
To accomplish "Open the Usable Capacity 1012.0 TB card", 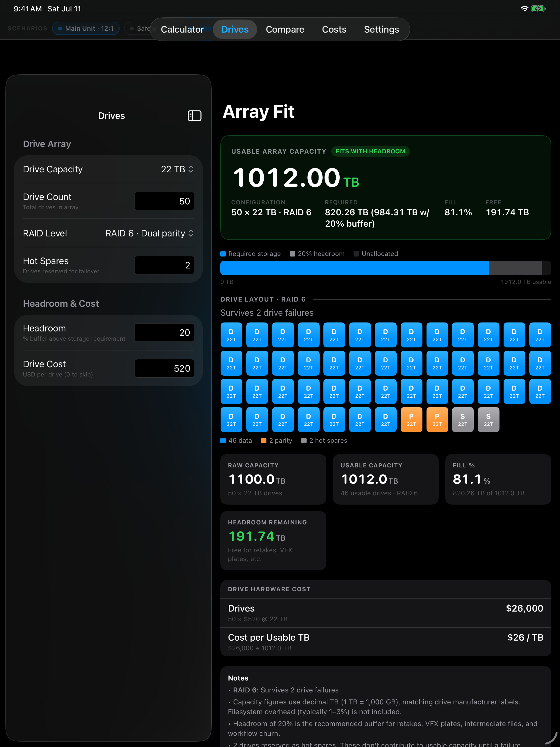I will [386, 479].
